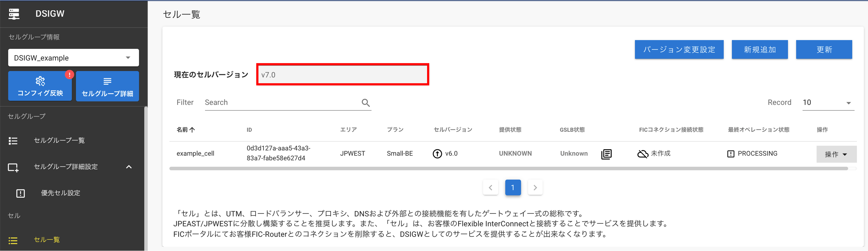Image resolution: width=868 pixels, height=251 pixels.
Task: Click the GSLB状態 column header
Action: click(572, 129)
